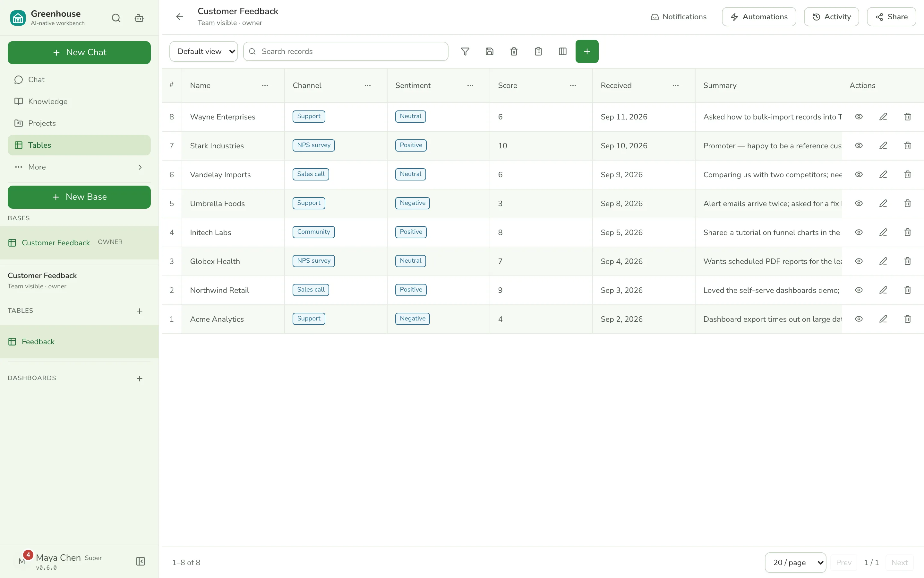Focus the Search records field

pyautogui.click(x=346, y=51)
